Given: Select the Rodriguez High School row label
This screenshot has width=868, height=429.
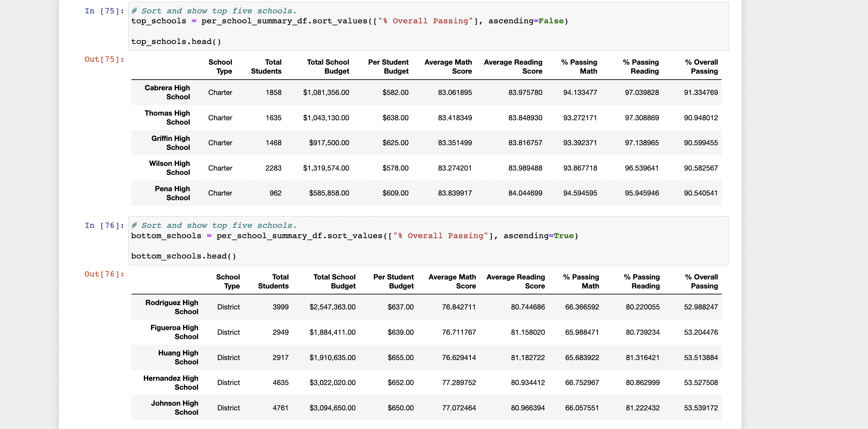Looking at the screenshot, I should click(x=172, y=307).
